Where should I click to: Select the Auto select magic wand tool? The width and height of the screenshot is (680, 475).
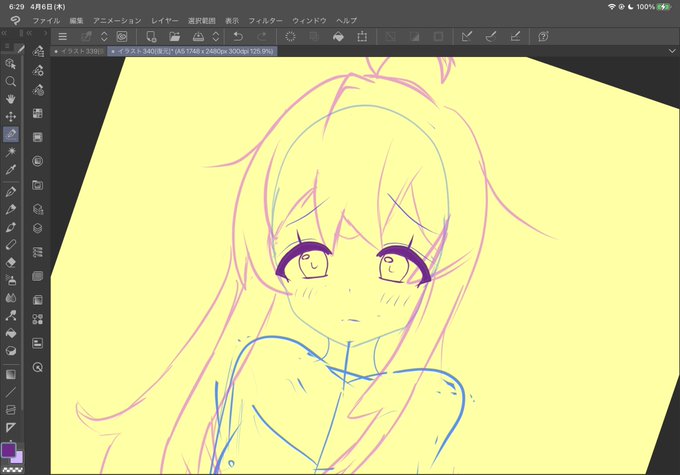click(x=11, y=152)
